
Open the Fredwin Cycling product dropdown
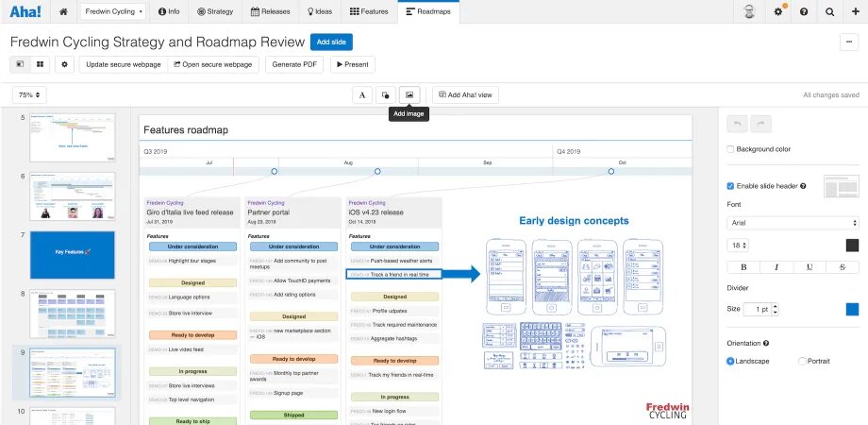[x=113, y=11]
